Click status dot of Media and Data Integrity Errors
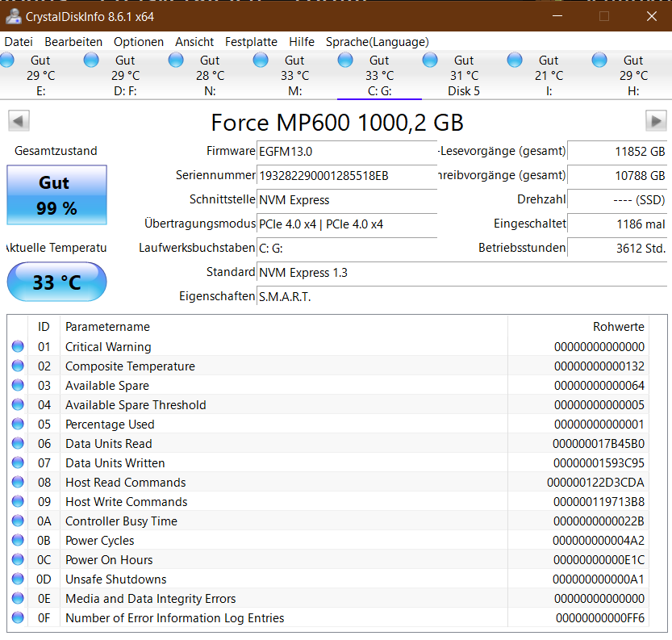The width and height of the screenshot is (672, 640). 18,598
